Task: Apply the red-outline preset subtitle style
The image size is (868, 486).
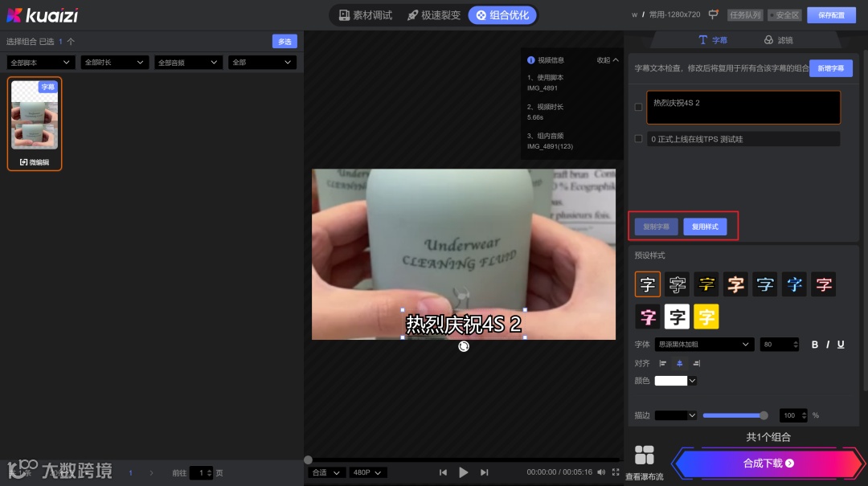Action: 824,284
